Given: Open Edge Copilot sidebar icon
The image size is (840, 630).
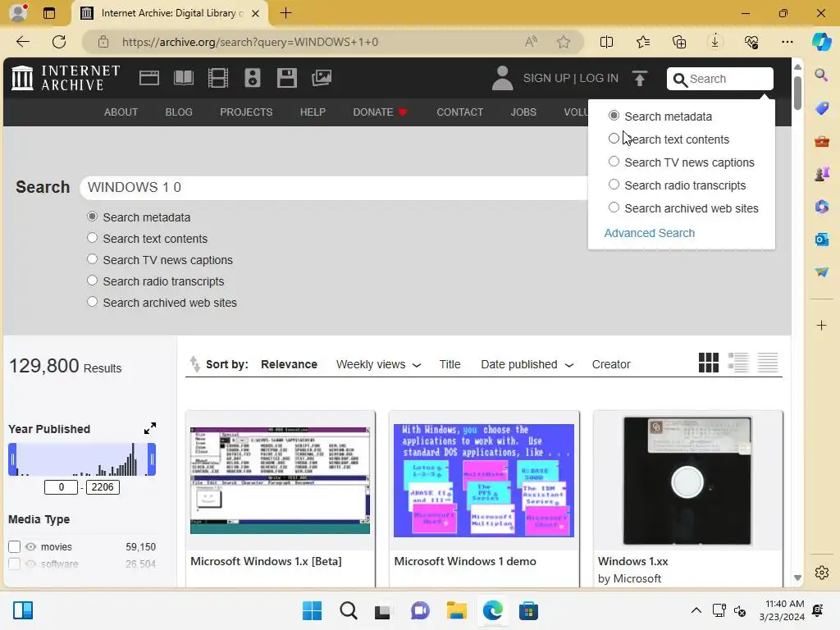Looking at the screenshot, I should coord(821,42).
